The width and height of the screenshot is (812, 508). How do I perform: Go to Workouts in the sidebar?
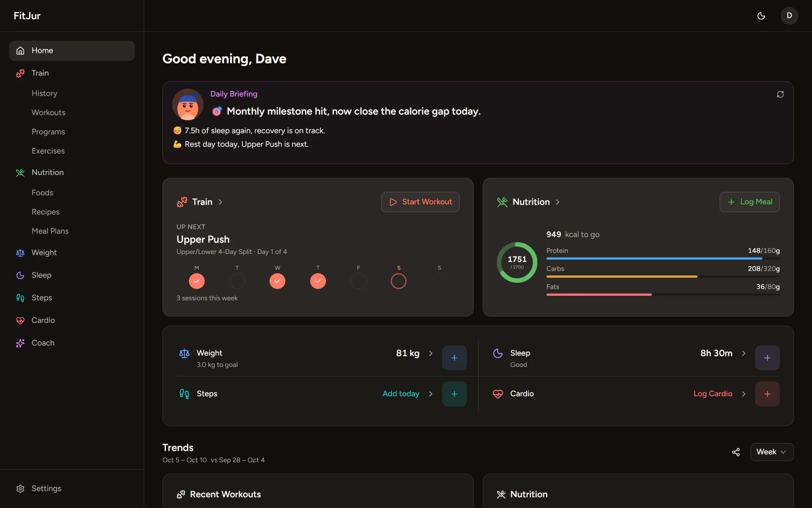coord(48,113)
